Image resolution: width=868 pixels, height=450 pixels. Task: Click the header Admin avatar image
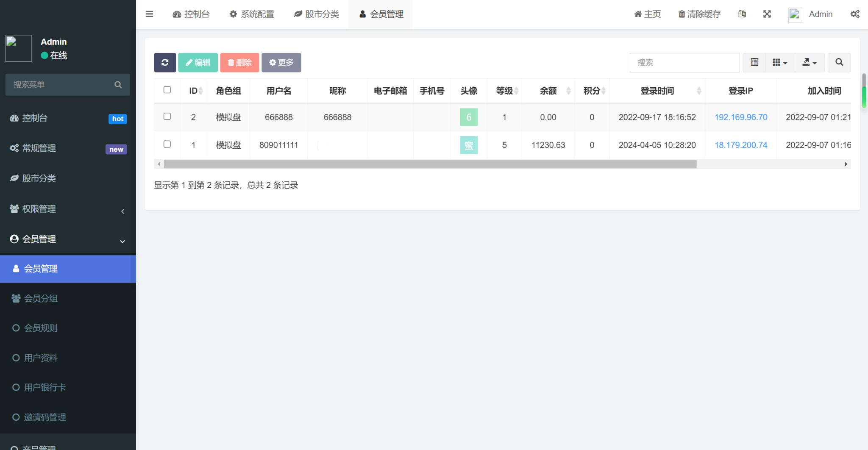796,14
